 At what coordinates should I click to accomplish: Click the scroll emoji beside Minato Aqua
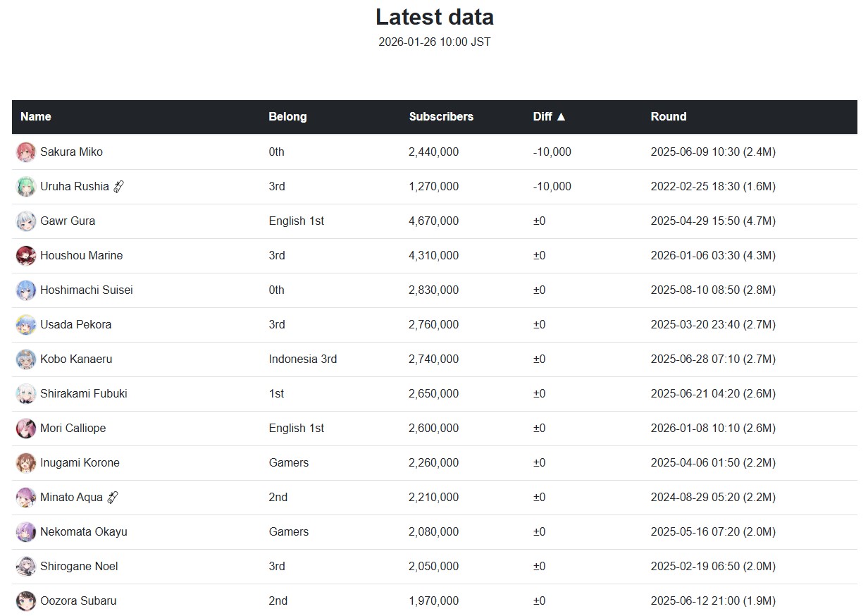(112, 498)
